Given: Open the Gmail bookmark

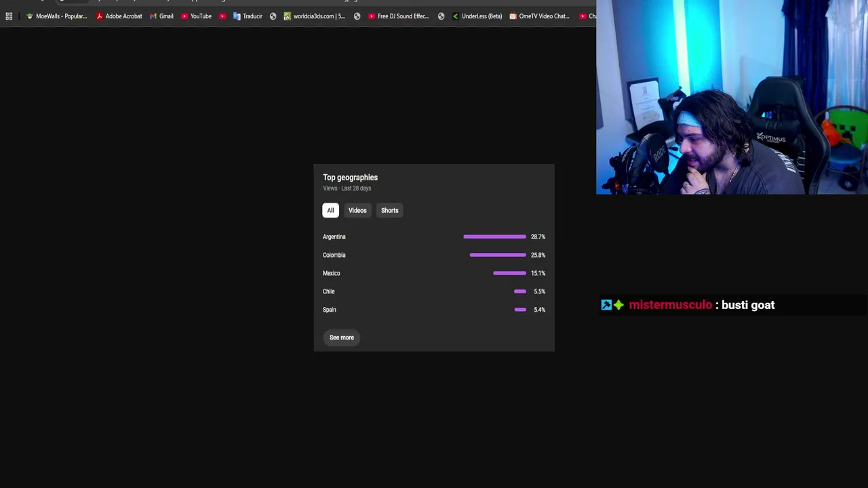Looking at the screenshot, I should click(x=161, y=16).
